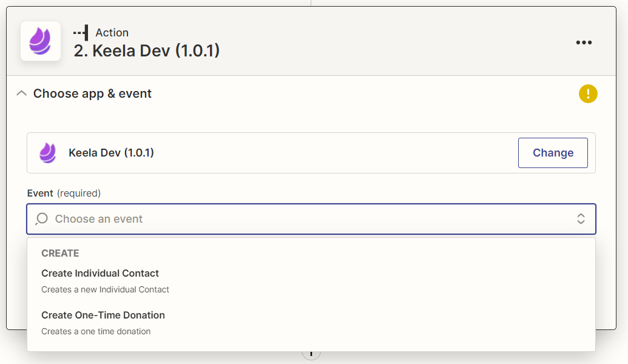Image resolution: width=628 pixels, height=364 pixels.
Task: Click the Change app button
Action: 553,153
